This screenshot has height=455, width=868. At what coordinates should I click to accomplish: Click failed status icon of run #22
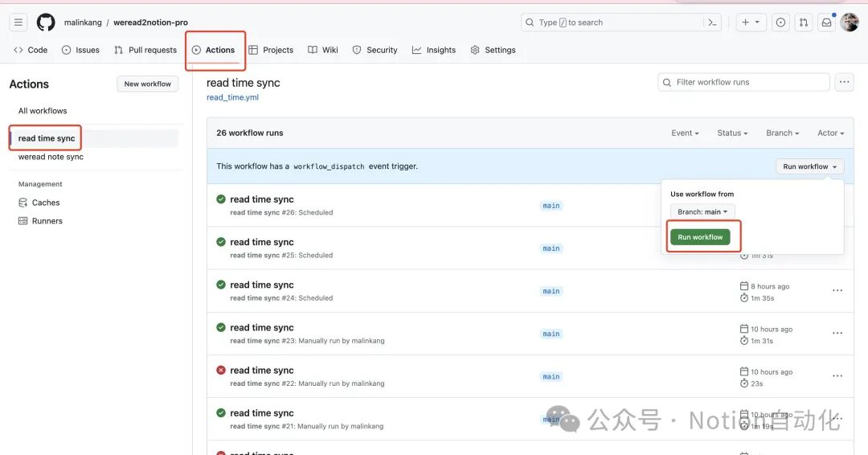[x=221, y=370]
